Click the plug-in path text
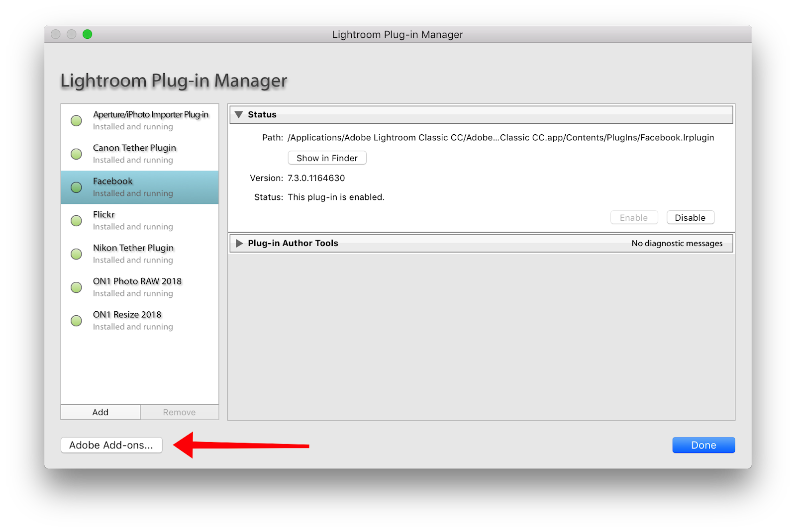 pyautogui.click(x=500, y=138)
